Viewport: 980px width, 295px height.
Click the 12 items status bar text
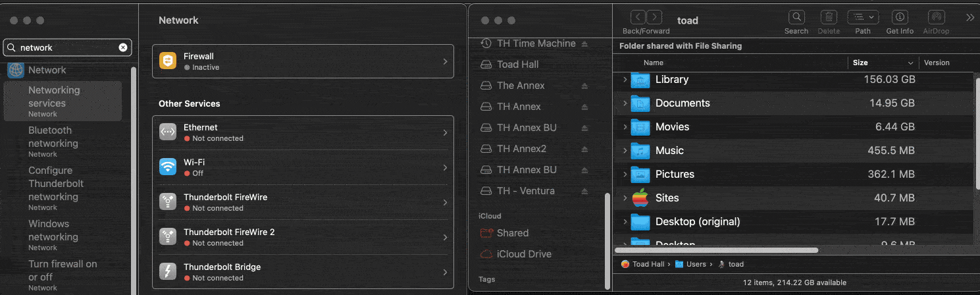click(794, 282)
